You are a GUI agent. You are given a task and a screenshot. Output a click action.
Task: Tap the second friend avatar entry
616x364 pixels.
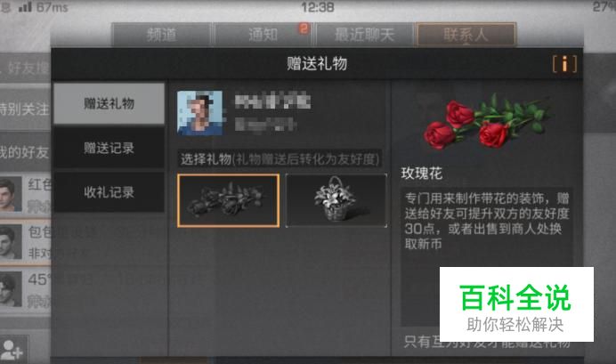[x=10, y=242]
